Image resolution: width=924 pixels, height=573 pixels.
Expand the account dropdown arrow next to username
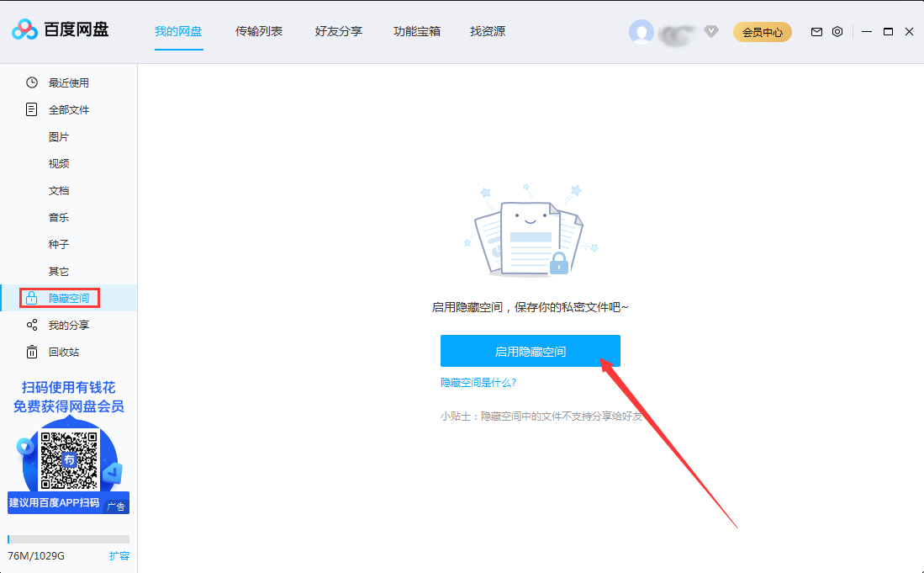click(711, 31)
